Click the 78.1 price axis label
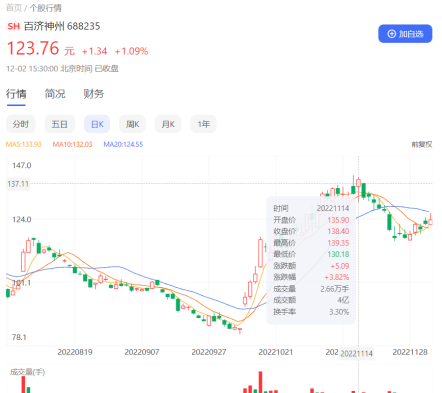The height and width of the screenshot is (393, 442). [x=19, y=337]
